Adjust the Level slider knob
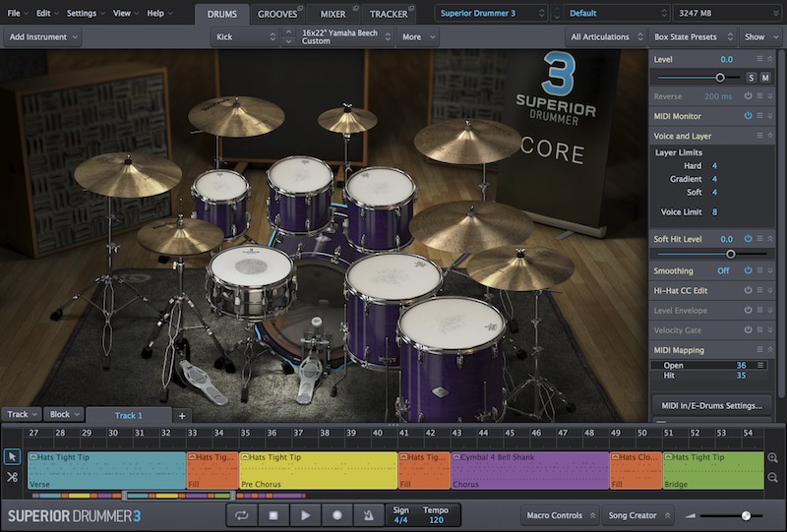The width and height of the screenshot is (787, 532). [720, 78]
